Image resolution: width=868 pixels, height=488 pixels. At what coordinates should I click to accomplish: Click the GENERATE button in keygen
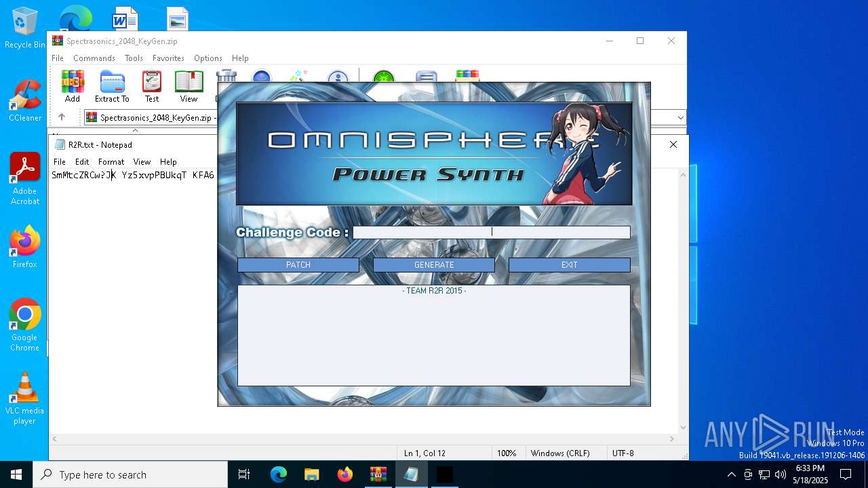click(434, 265)
